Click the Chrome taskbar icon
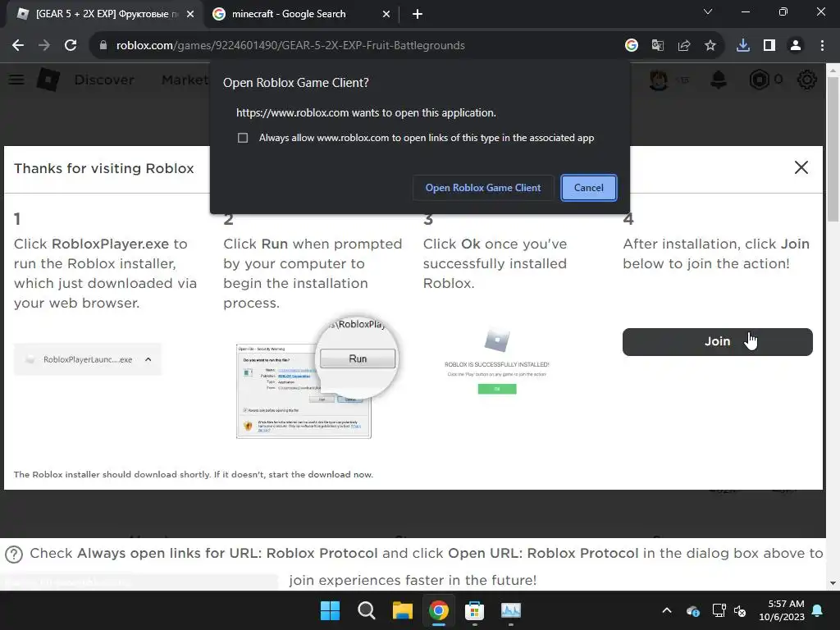The image size is (840, 630). pyautogui.click(x=438, y=610)
